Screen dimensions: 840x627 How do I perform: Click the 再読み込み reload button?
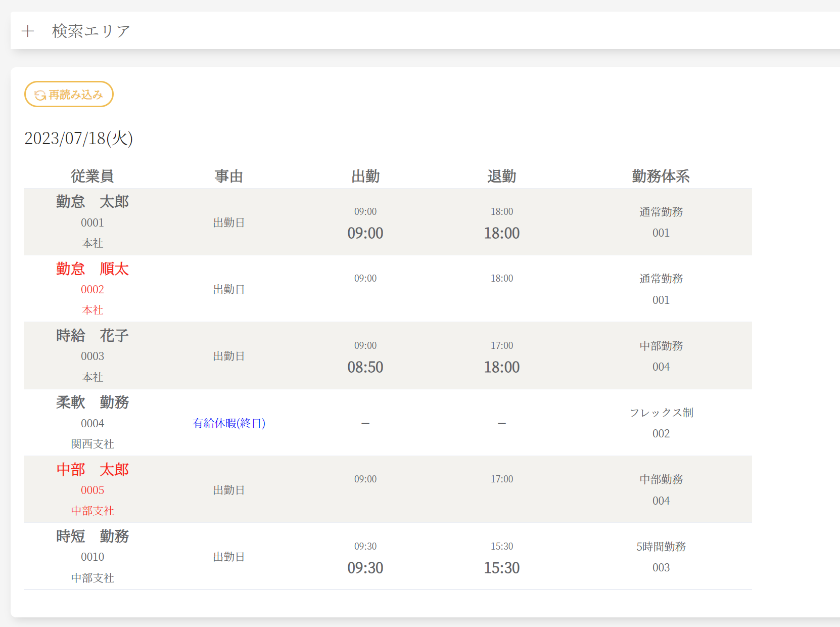pos(69,95)
